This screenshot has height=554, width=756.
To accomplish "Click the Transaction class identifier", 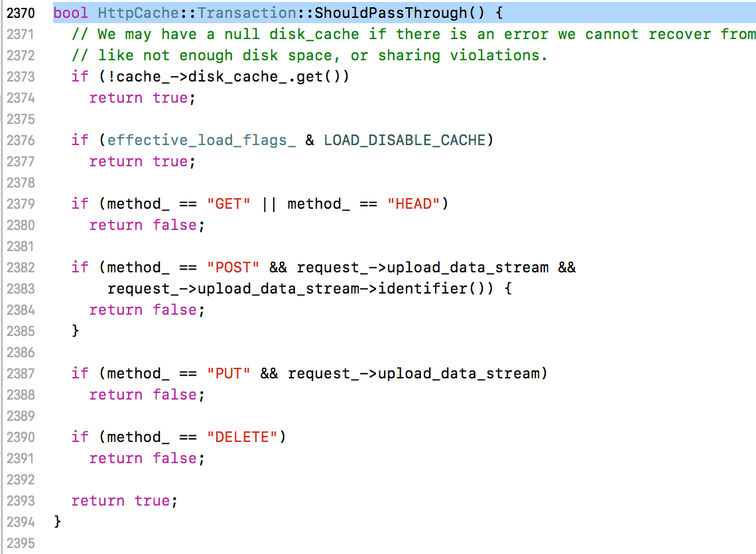I will coord(247,13).
